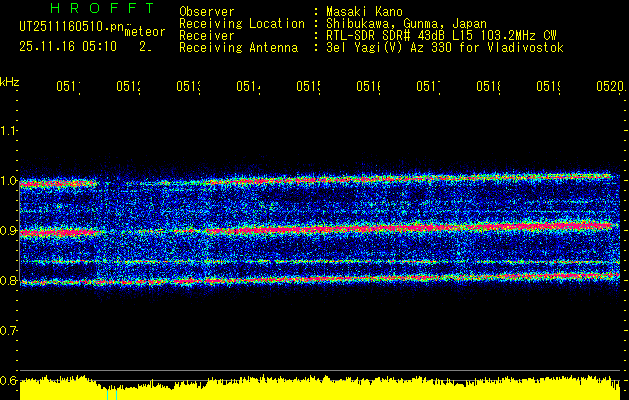Click the 0.8 frequency axis label

(x=8, y=281)
